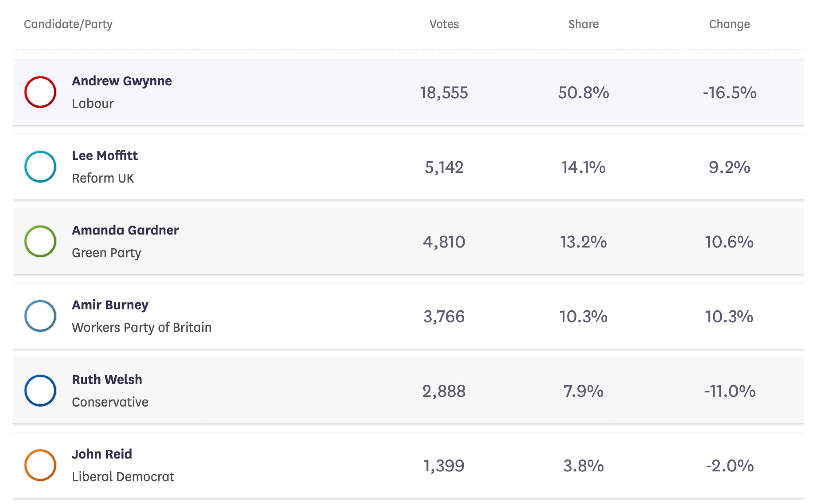Click Reform UK's 14.1% share value

(x=583, y=168)
